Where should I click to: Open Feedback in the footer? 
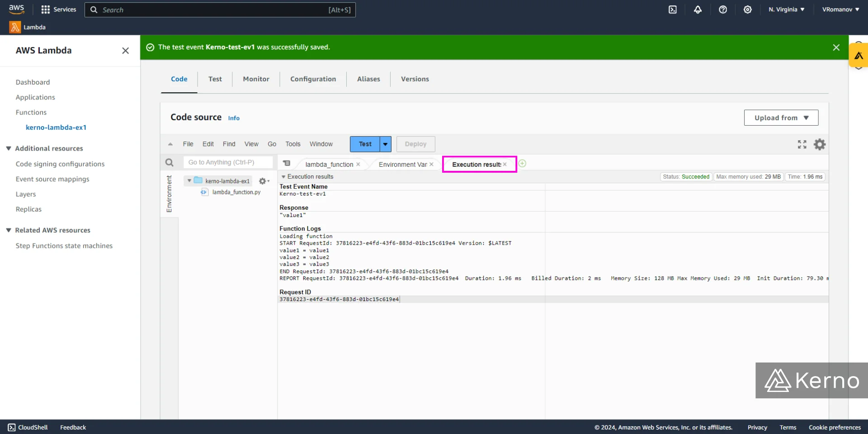click(x=73, y=427)
